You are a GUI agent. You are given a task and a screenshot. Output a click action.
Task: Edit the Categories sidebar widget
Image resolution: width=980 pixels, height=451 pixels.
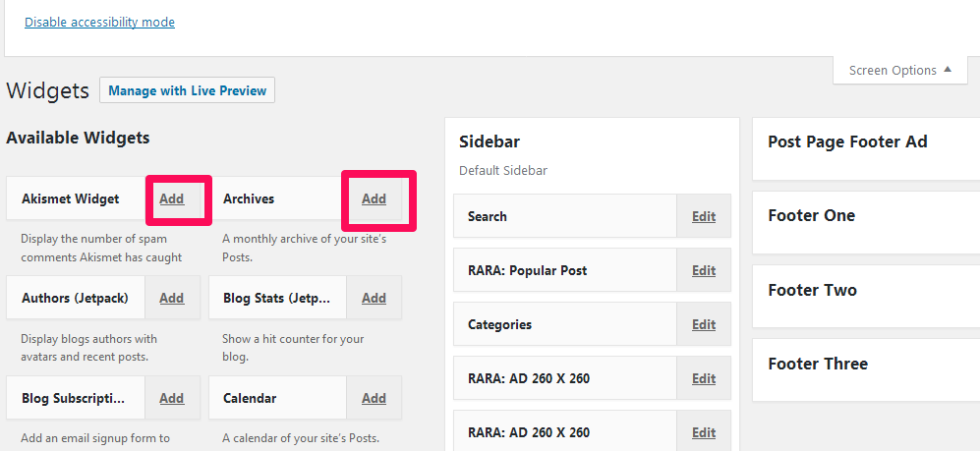tap(704, 324)
